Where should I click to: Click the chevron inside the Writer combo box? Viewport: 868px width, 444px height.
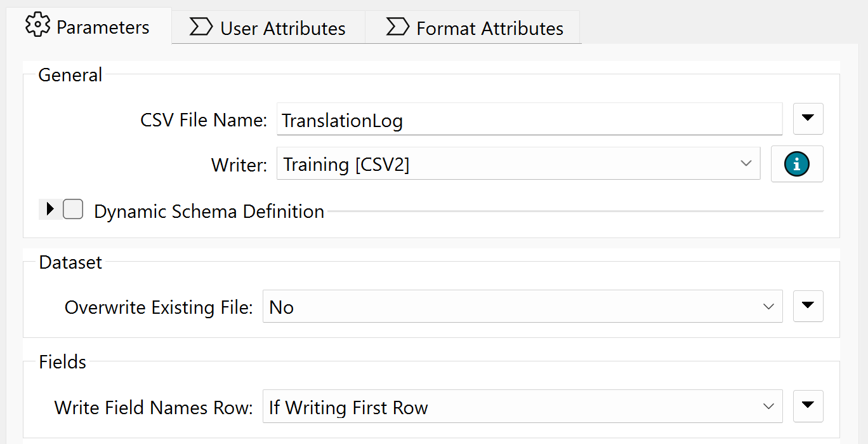pos(746,164)
